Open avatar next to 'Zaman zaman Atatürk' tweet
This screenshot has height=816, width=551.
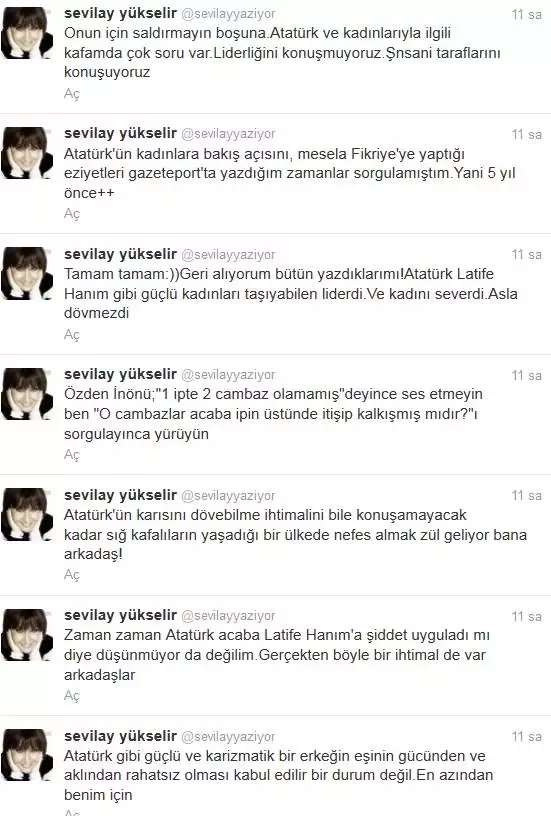pyautogui.click(x=27, y=635)
